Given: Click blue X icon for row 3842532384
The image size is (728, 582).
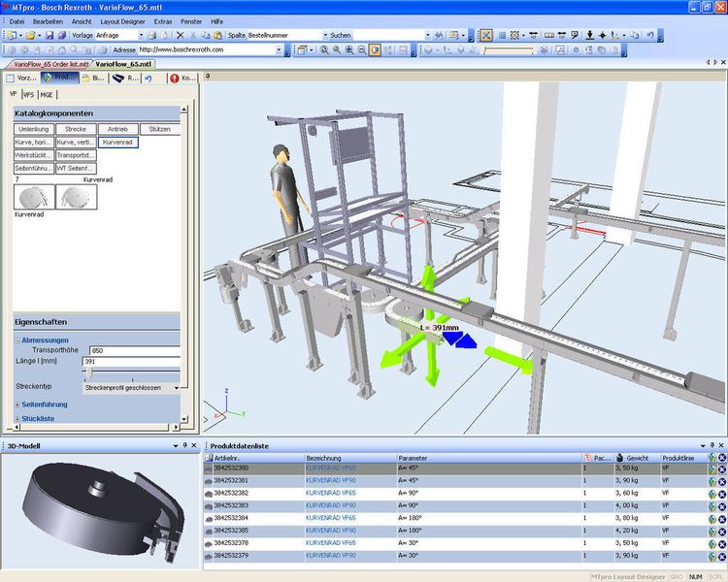Looking at the screenshot, I should pyautogui.click(x=722, y=519).
